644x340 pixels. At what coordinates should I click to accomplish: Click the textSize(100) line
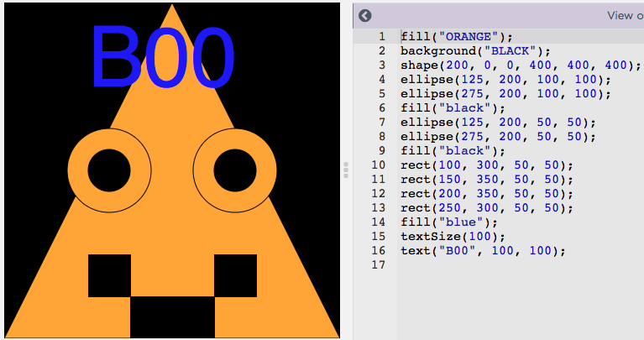(x=453, y=237)
